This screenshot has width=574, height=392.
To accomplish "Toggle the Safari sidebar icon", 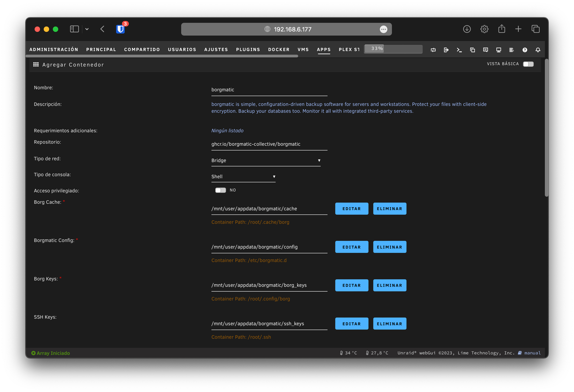I will 74,29.
